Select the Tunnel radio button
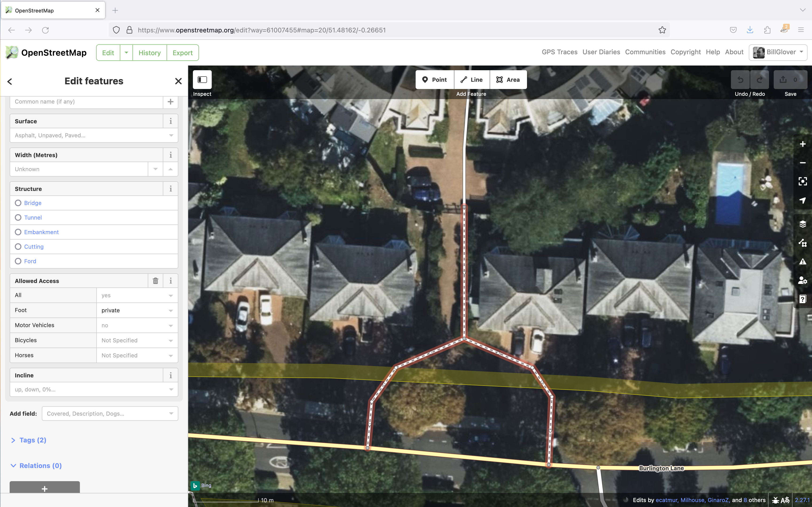Image resolution: width=812 pixels, height=507 pixels. pyautogui.click(x=18, y=217)
